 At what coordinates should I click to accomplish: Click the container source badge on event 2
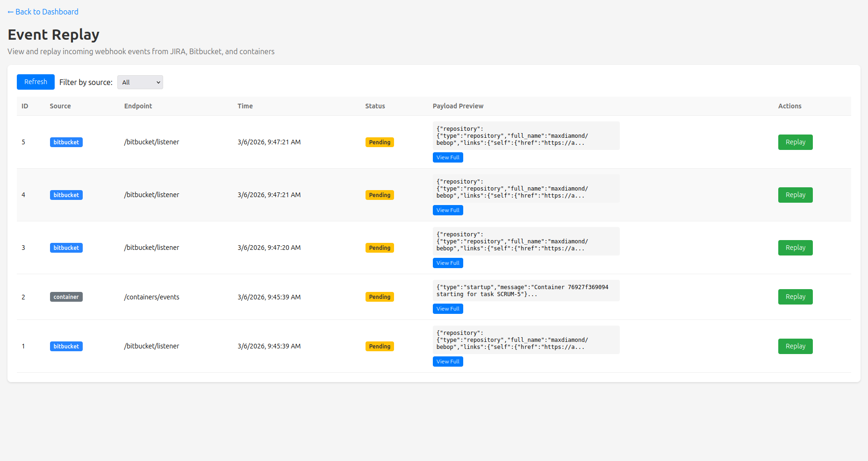click(66, 297)
